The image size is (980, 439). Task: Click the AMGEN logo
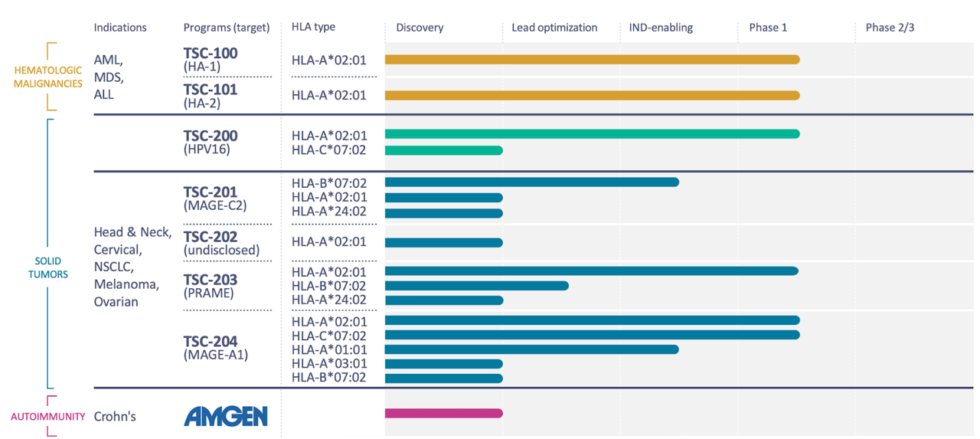pyautogui.click(x=226, y=416)
